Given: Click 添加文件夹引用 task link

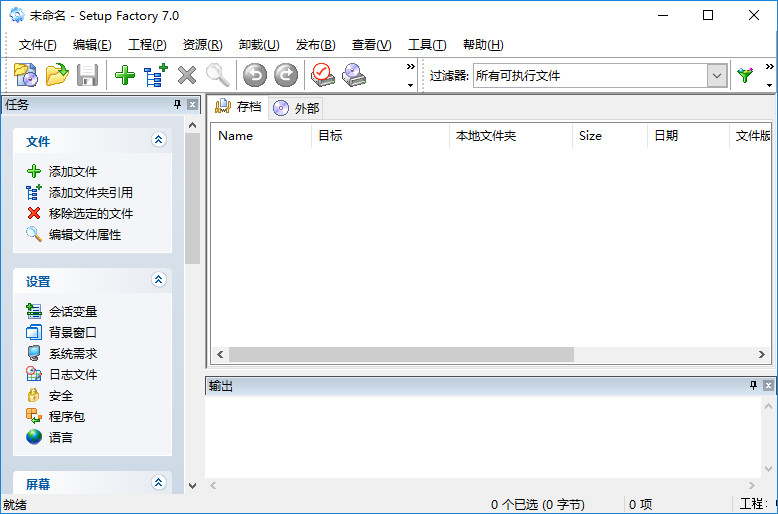Looking at the screenshot, I should (x=91, y=193).
